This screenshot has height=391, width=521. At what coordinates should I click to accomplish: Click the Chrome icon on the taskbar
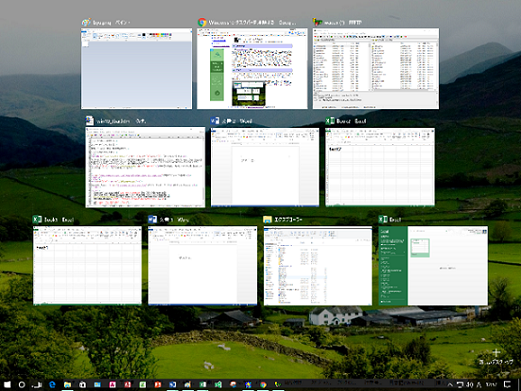pos(263,385)
